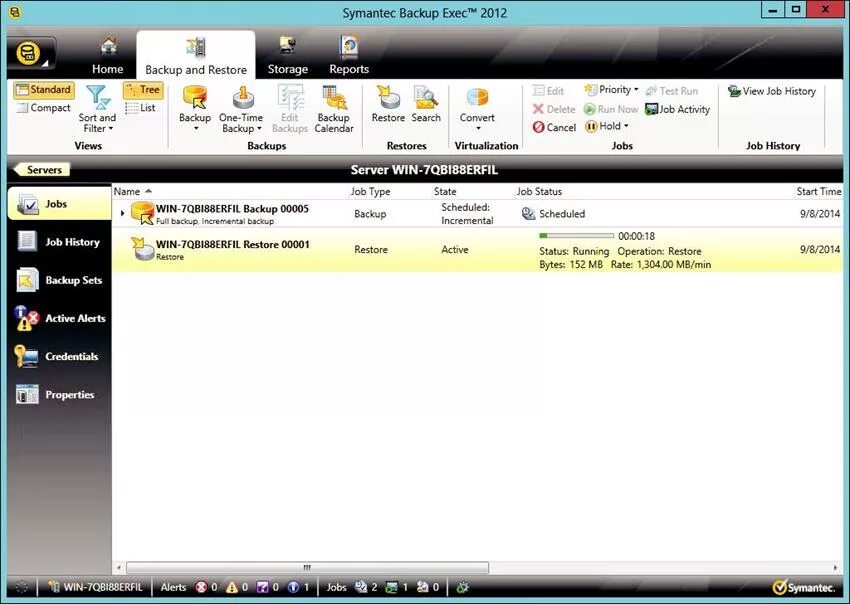
Task: Toggle List view
Action: pyautogui.click(x=141, y=107)
